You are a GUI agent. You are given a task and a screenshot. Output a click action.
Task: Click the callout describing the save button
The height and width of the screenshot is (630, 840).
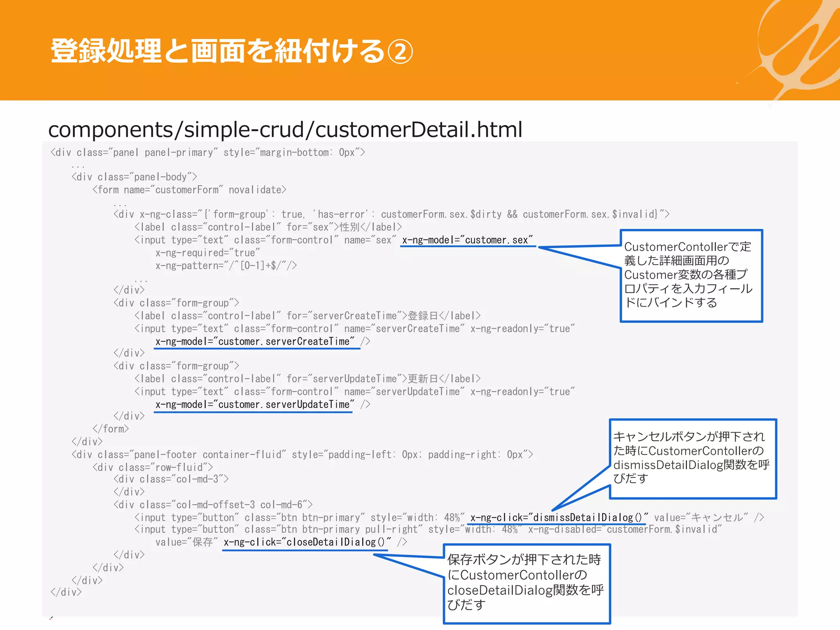[527, 583]
